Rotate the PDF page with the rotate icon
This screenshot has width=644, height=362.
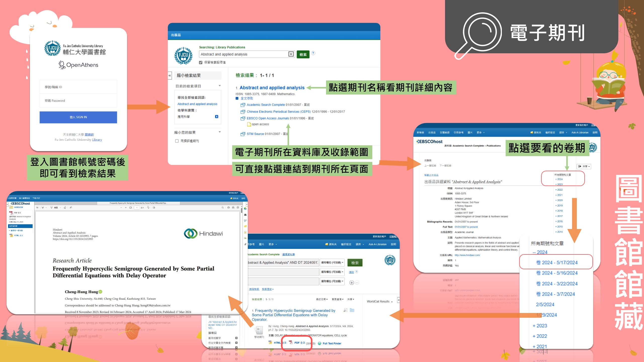(x=148, y=208)
